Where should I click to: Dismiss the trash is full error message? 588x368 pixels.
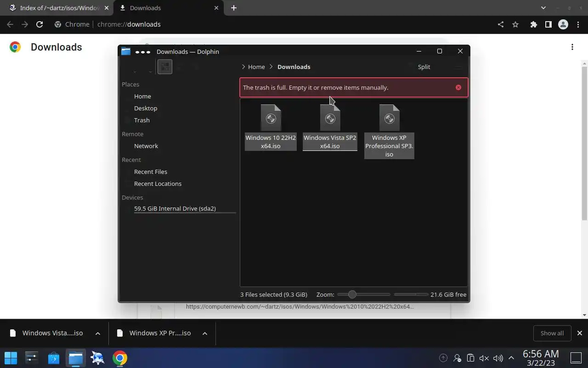[458, 87]
